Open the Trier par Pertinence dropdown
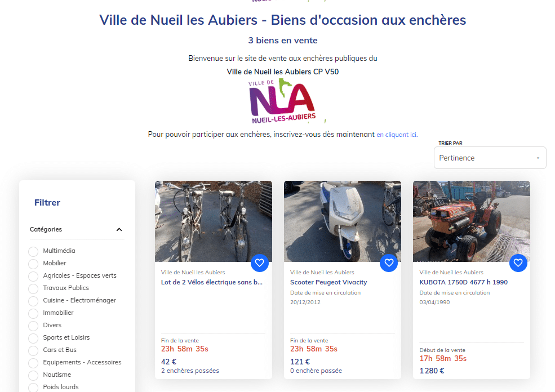 tap(490, 158)
